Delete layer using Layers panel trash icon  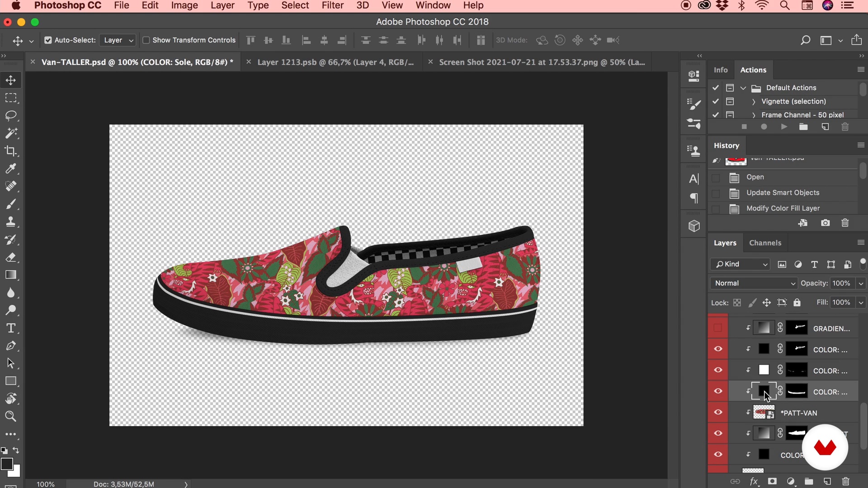pos(845,481)
